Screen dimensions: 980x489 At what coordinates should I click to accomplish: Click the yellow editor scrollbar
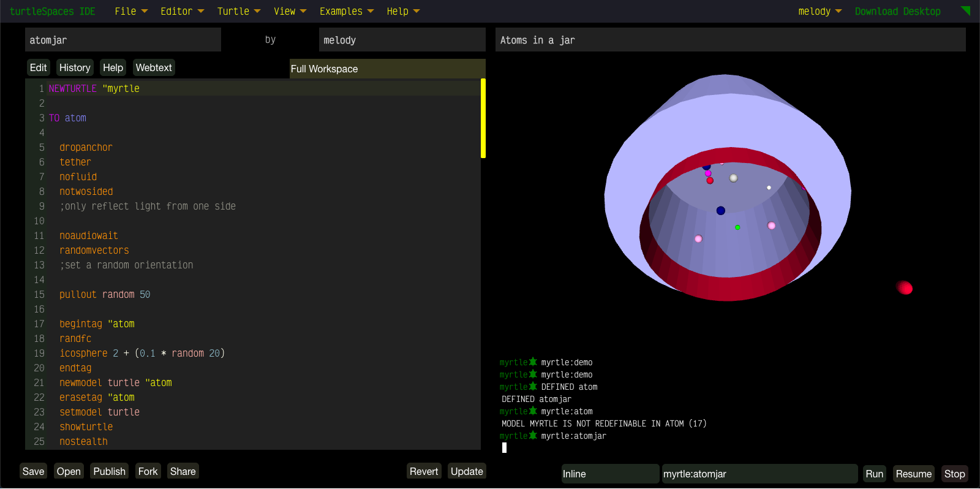tap(483, 118)
